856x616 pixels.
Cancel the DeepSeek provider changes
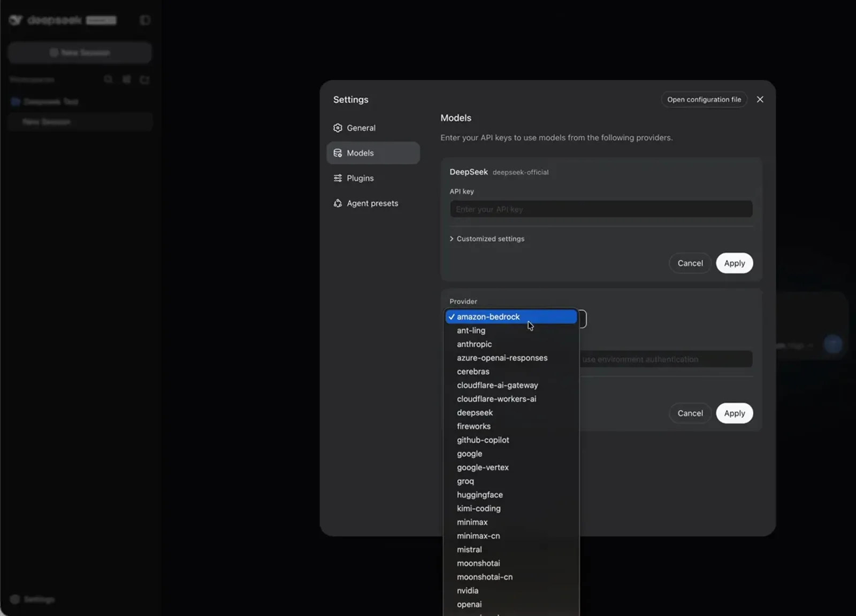point(690,263)
